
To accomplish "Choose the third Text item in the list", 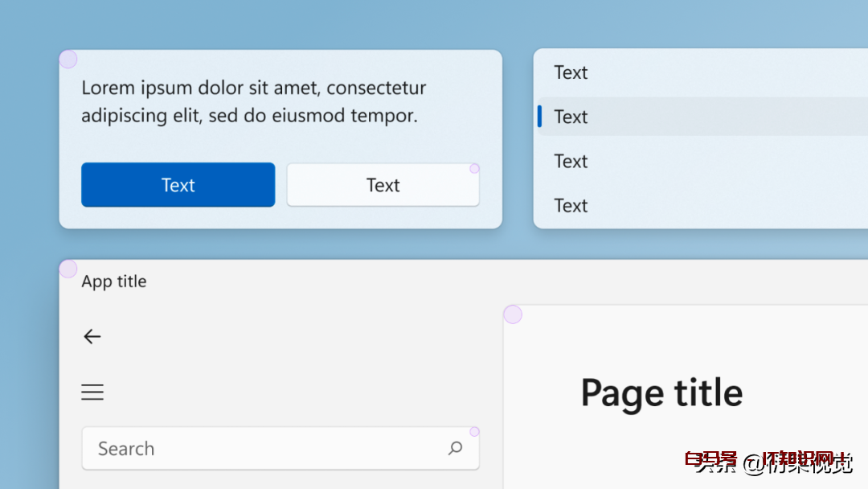I will (x=571, y=161).
